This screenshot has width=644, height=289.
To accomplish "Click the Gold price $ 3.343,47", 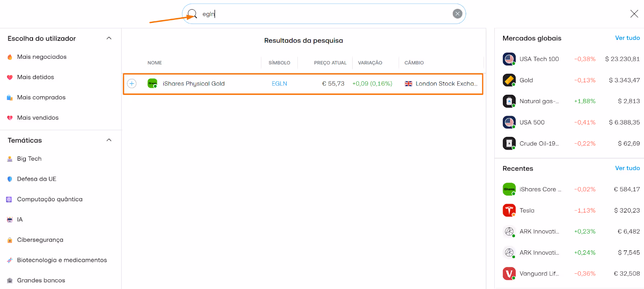I will click(x=624, y=80).
